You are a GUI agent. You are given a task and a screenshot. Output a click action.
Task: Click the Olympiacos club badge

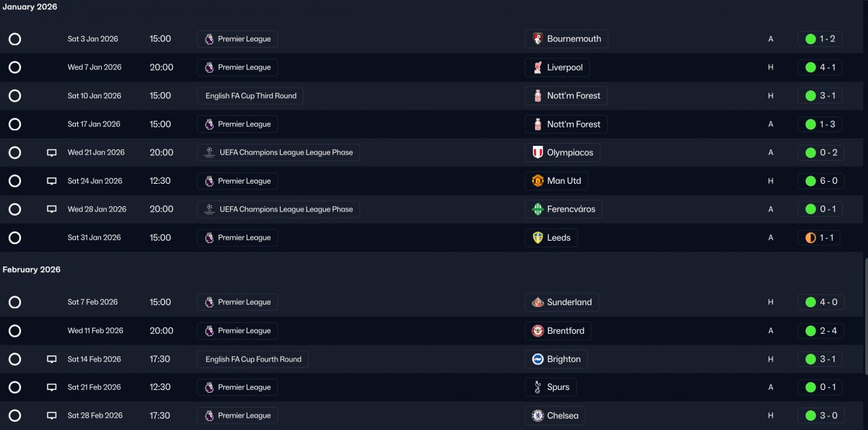[538, 153]
